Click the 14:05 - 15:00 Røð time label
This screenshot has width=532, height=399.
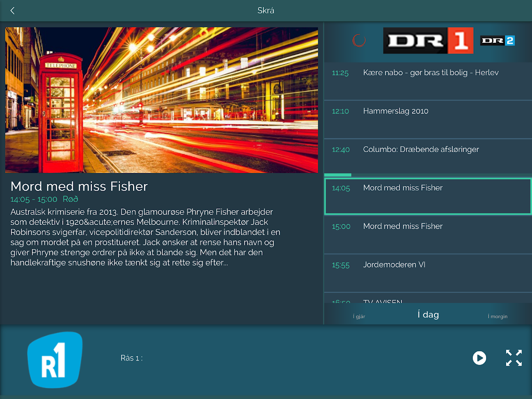[44, 199]
